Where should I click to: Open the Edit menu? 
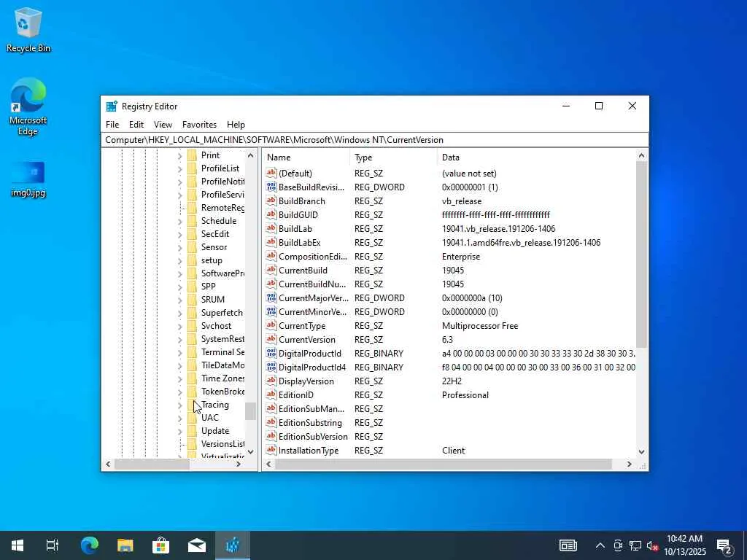point(136,124)
